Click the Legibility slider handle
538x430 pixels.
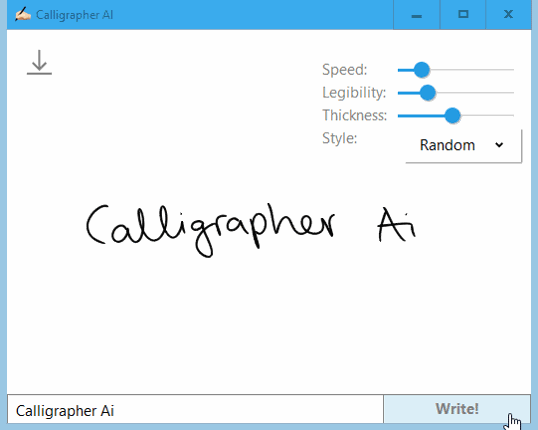428,93
